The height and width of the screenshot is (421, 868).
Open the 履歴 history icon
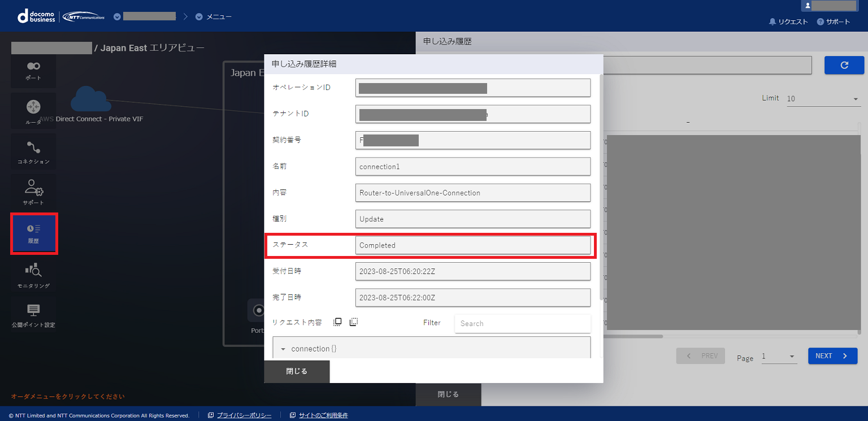pyautogui.click(x=34, y=233)
